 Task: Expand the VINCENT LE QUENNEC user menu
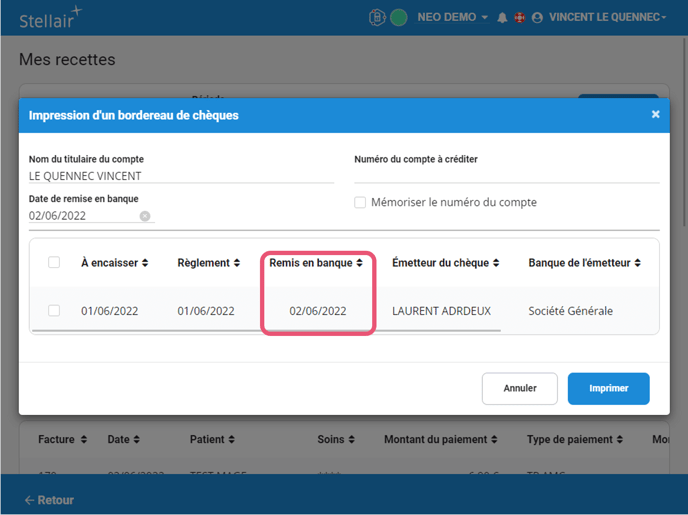[x=607, y=18]
